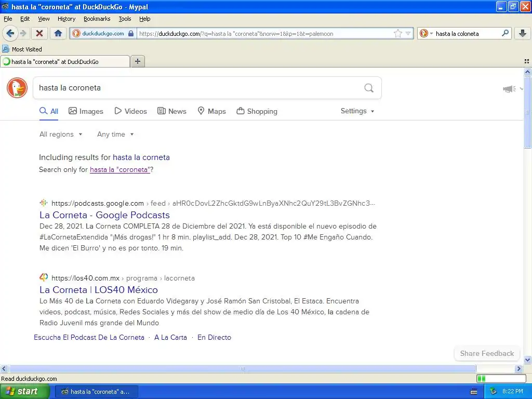Open a new tab with plus button
Image resolution: width=532 pixels, height=399 pixels.
[137, 61]
